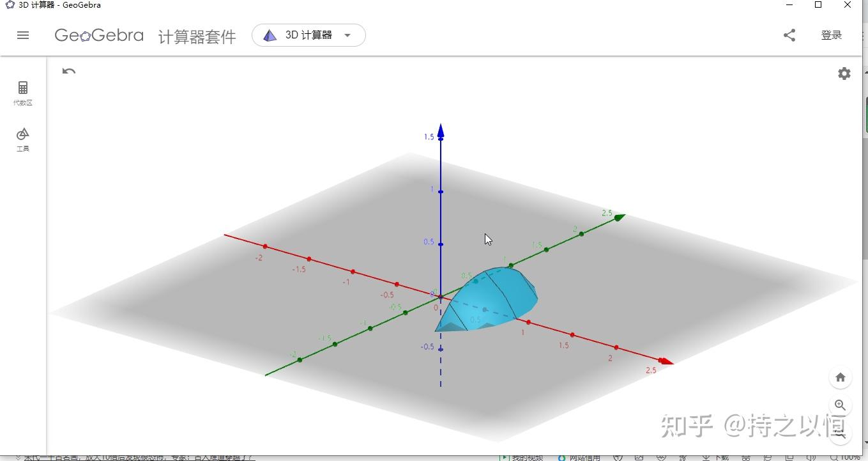Open the settings gear in the 3D view
This screenshot has width=868, height=461.
tap(844, 74)
